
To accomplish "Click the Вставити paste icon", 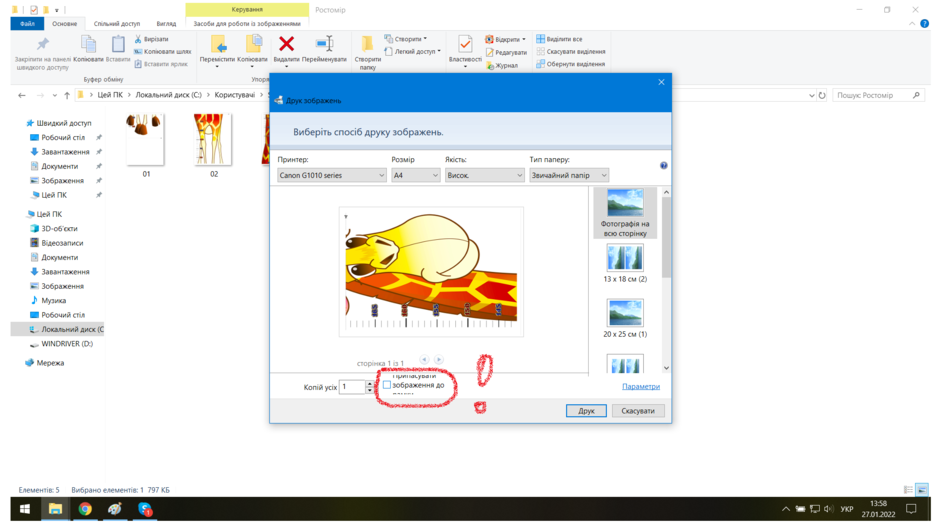I will [x=118, y=44].
